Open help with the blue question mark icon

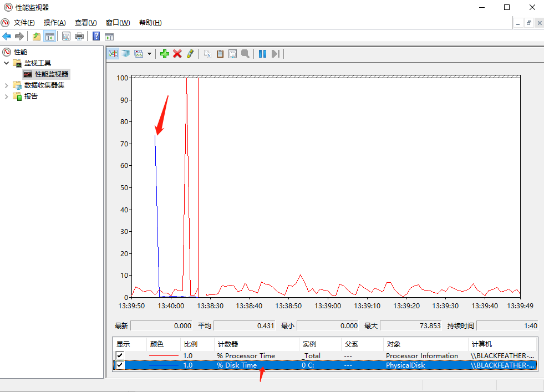pyautogui.click(x=96, y=36)
